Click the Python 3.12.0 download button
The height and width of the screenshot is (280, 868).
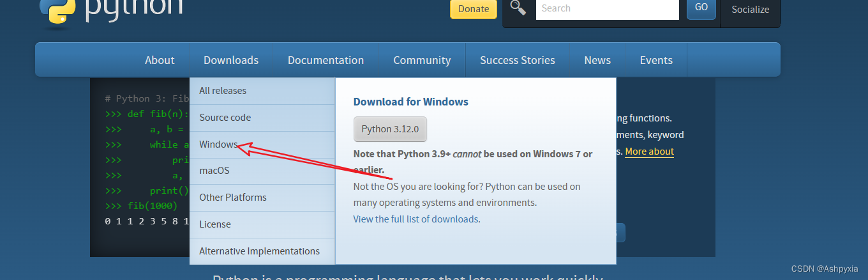tap(390, 129)
